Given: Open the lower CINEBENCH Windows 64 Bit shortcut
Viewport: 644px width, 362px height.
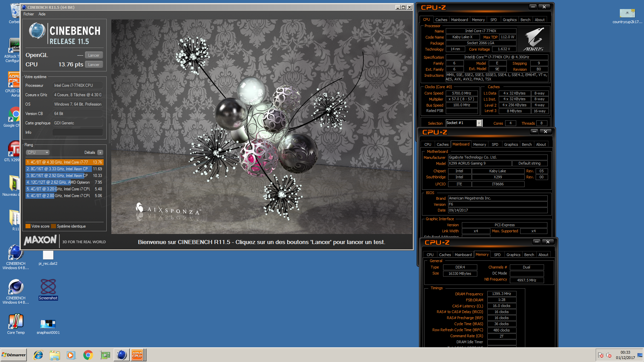Looking at the screenshot, I should [x=15, y=288].
